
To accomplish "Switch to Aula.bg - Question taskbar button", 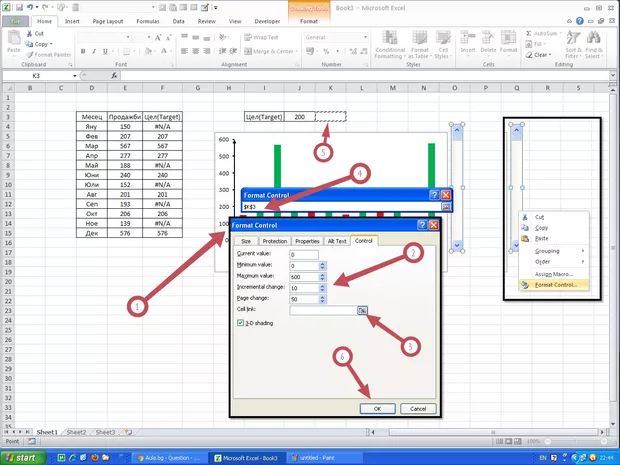I will click(169, 458).
